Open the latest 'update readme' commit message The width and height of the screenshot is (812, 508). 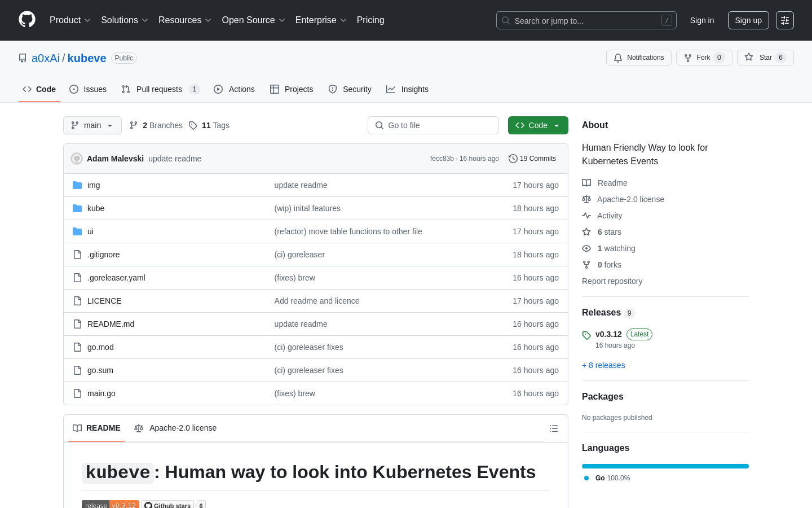(x=175, y=159)
